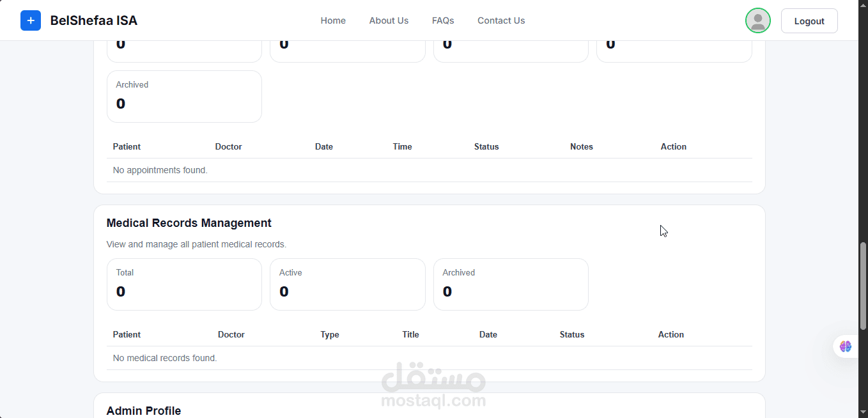
Task: Navigate to the FAQs page
Action: click(x=443, y=20)
